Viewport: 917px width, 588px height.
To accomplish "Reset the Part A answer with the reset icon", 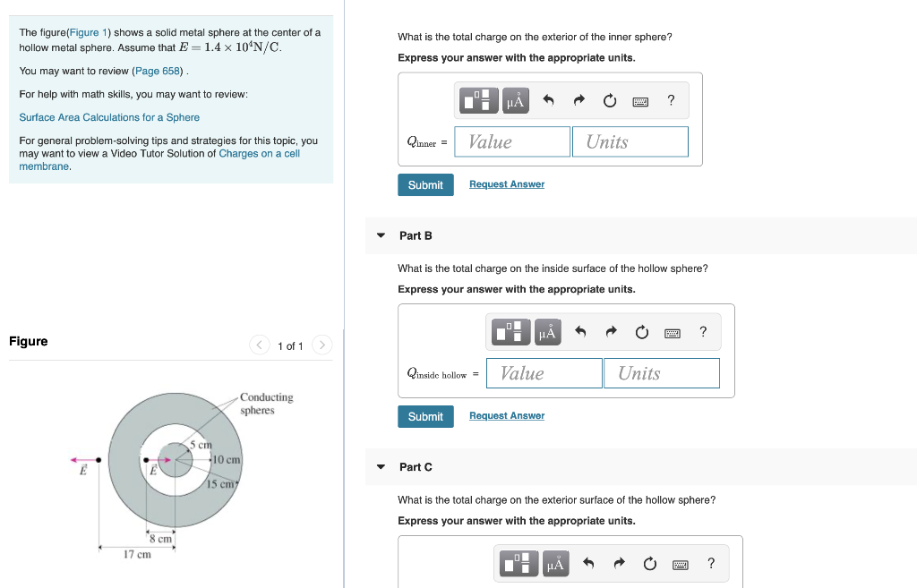I will pyautogui.click(x=609, y=100).
